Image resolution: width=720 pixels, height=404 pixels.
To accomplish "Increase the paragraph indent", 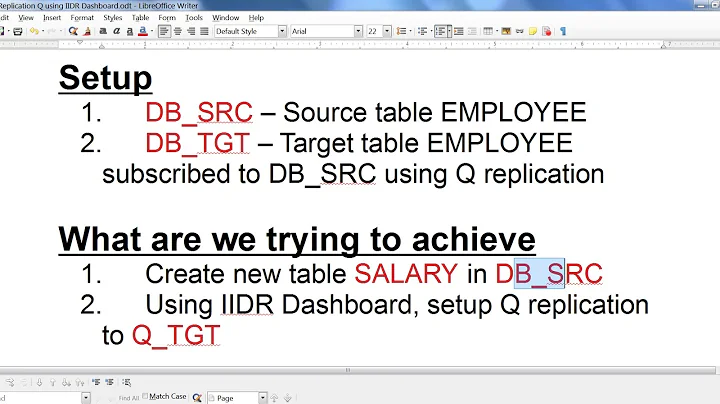I will click(458, 31).
